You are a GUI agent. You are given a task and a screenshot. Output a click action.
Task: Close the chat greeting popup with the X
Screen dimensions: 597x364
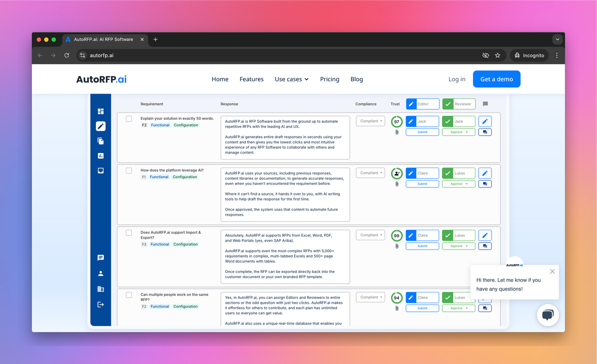tap(552, 272)
